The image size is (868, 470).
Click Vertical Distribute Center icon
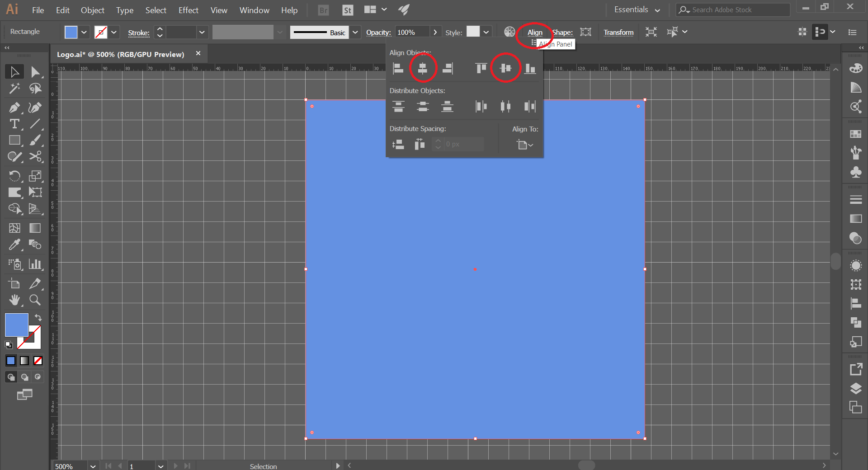click(422, 107)
